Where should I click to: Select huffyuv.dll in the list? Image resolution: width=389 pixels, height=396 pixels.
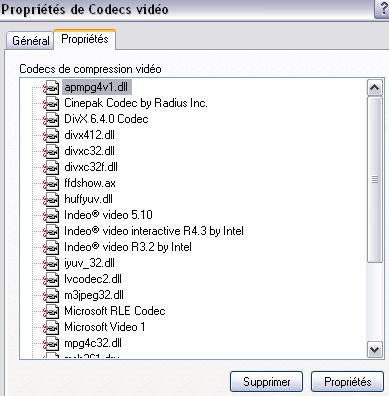pos(88,199)
